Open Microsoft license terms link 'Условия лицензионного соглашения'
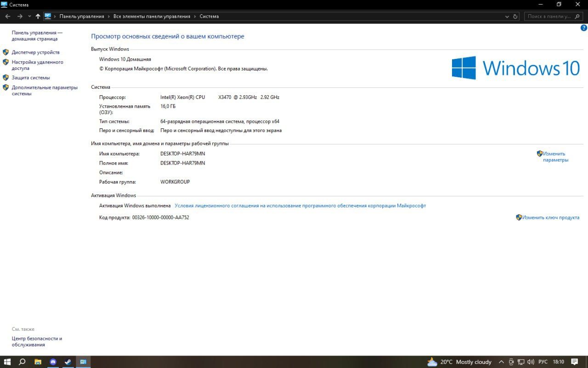Screen dimensions: 588x368 click(x=300, y=206)
